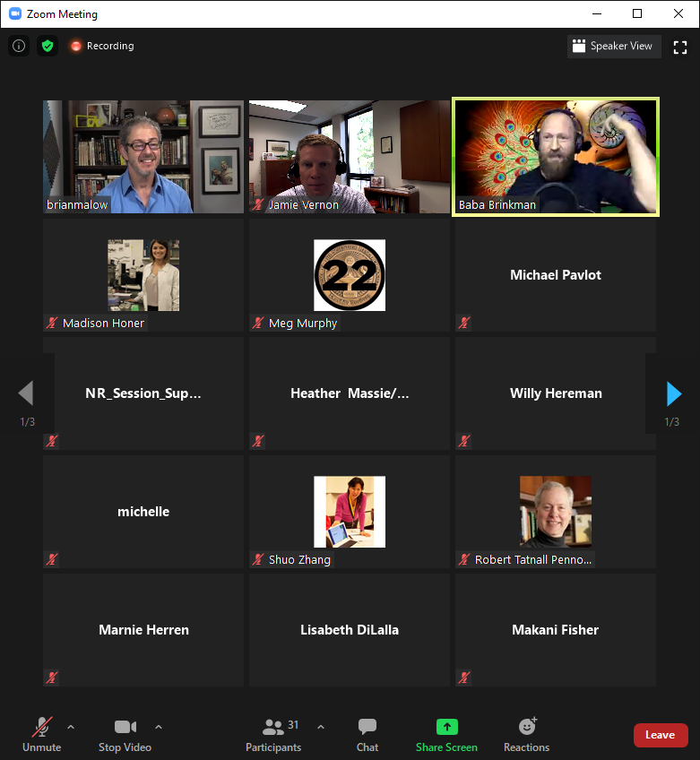Click the Lisabeth DiLalla tile
The width and height of the screenshot is (700, 760).
[x=350, y=630]
